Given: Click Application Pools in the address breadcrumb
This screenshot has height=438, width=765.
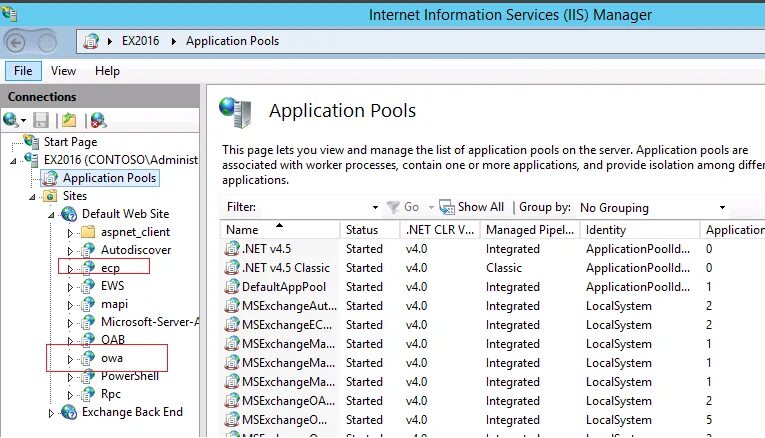Looking at the screenshot, I should 232,41.
